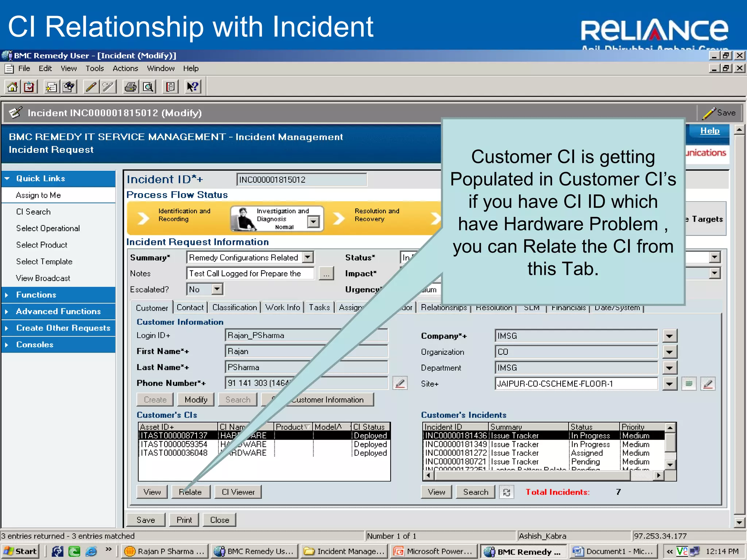The height and width of the screenshot is (560, 747).
Task: Click the New Request toolbar icon
Action: (51, 87)
